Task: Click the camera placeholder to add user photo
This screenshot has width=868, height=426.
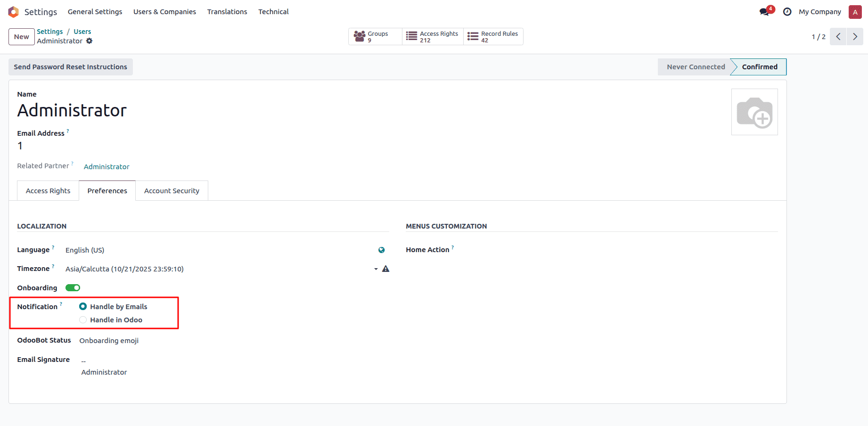Action: (x=754, y=112)
